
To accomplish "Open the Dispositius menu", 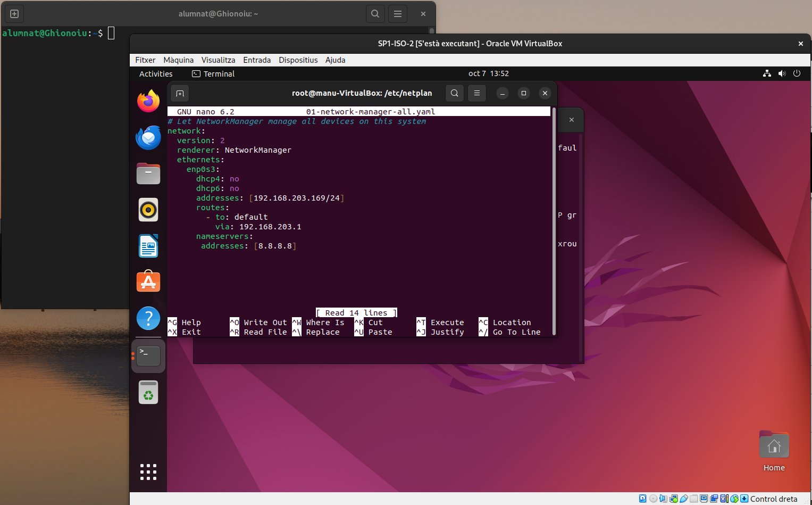I will pyautogui.click(x=298, y=60).
